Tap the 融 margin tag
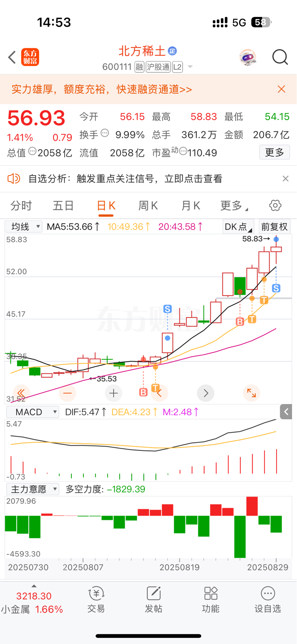This screenshot has width=297, height=644. click(x=139, y=67)
